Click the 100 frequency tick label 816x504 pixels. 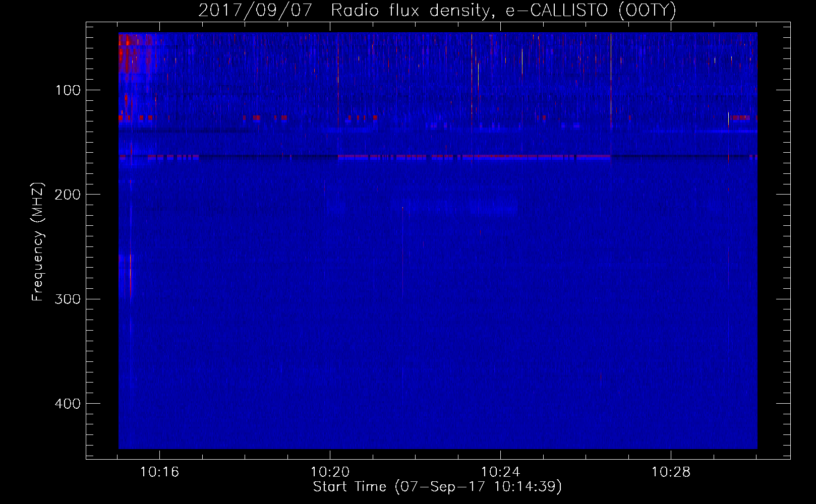pyautogui.click(x=68, y=90)
